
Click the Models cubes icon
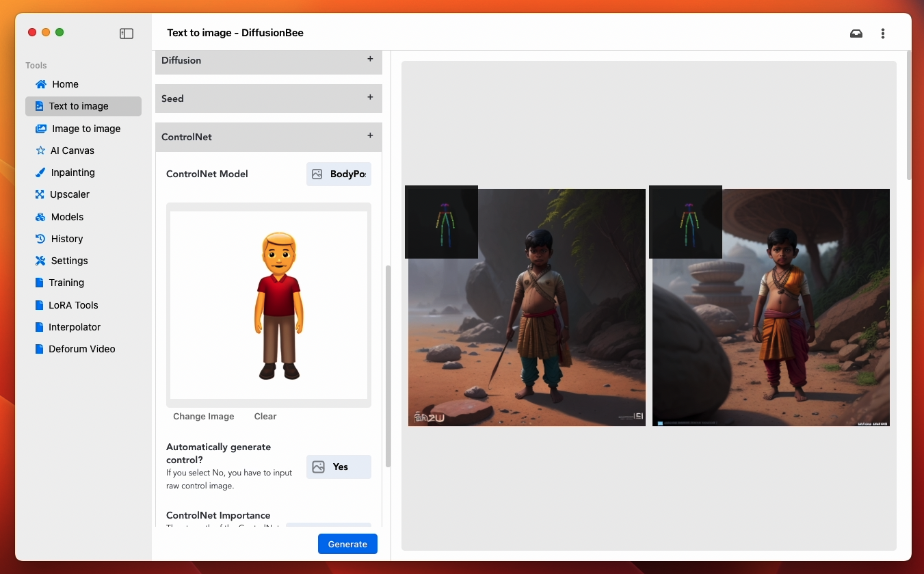(x=40, y=217)
